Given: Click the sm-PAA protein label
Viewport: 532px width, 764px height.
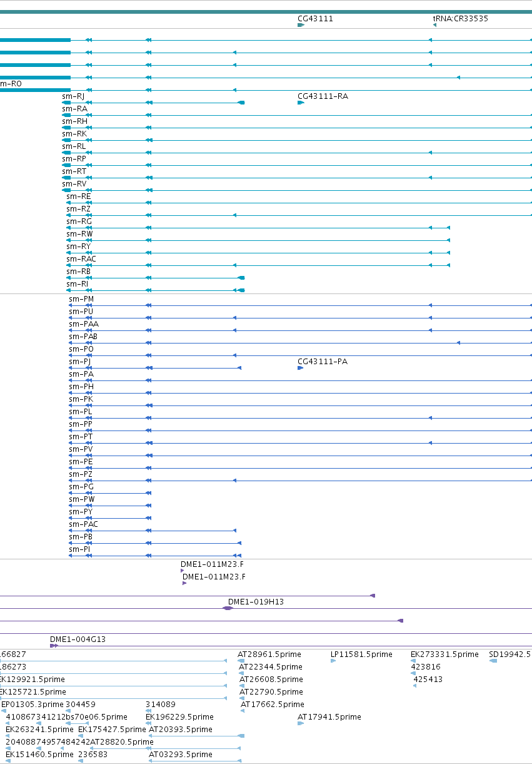Looking at the screenshot, I should [84, 324].
